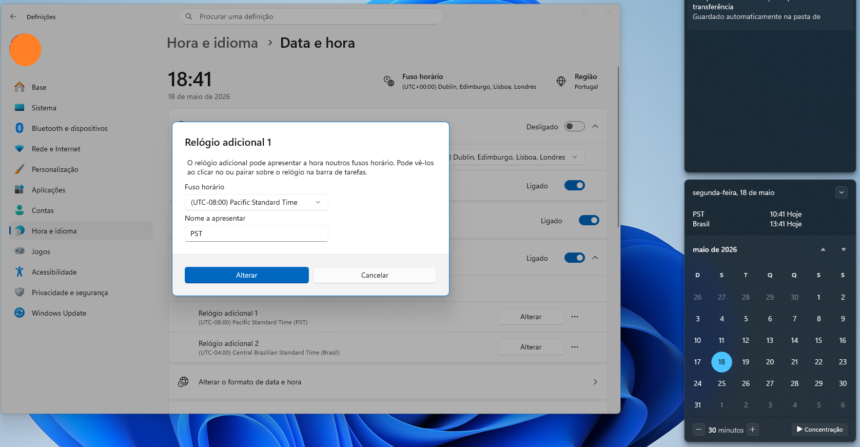
Task: Turn off the first Ligado toggle
Action: click(x=574, y=185)
